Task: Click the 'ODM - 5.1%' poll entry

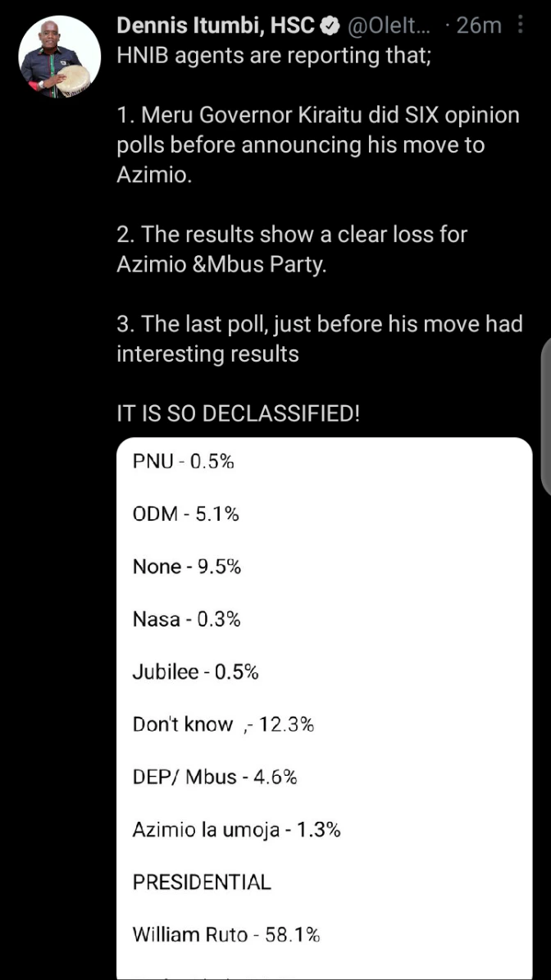Action: coord(185,514)
